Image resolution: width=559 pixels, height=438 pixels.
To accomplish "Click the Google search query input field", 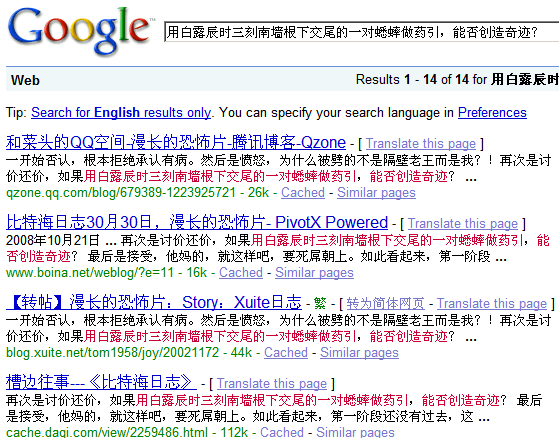I will pos(361,32).
